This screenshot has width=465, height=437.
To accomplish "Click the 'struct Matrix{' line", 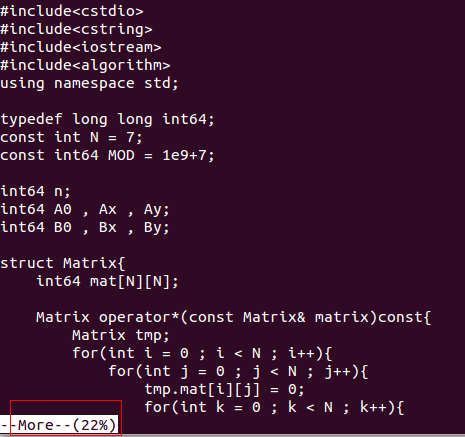I will [x=63, y=263].
